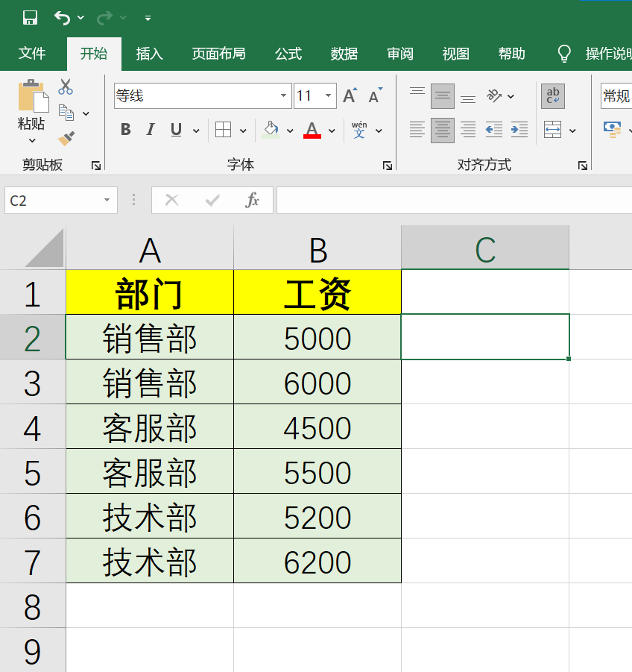The width and height of the screenshot is (632, 672).
Task: Toggle middle vertical alignment
Action: point(442,95)
